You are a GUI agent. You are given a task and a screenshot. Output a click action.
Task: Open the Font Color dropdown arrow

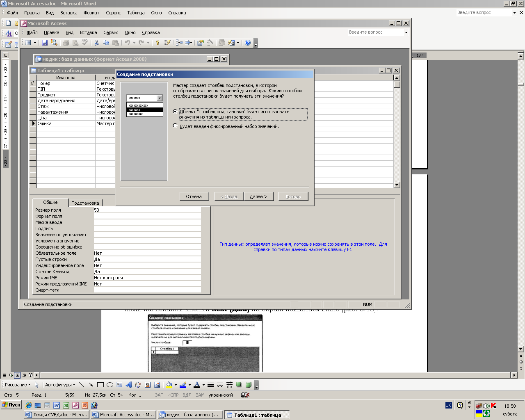click(x=203, y=385)
